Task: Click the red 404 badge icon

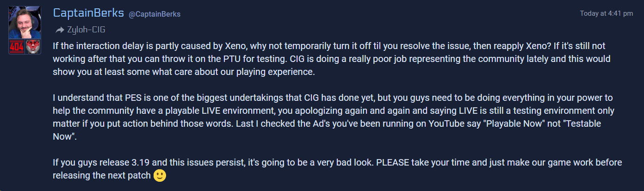Action: (17, 46)
